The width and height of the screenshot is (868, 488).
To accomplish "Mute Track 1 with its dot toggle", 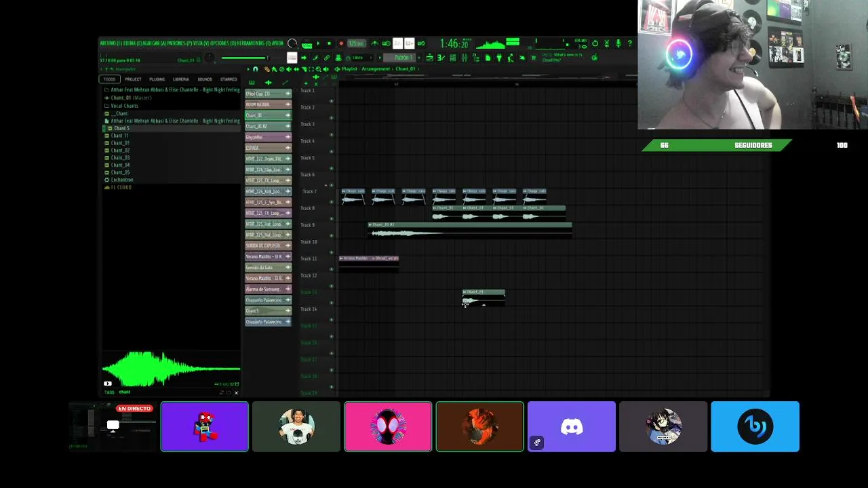I will click(x=331, y=101).
